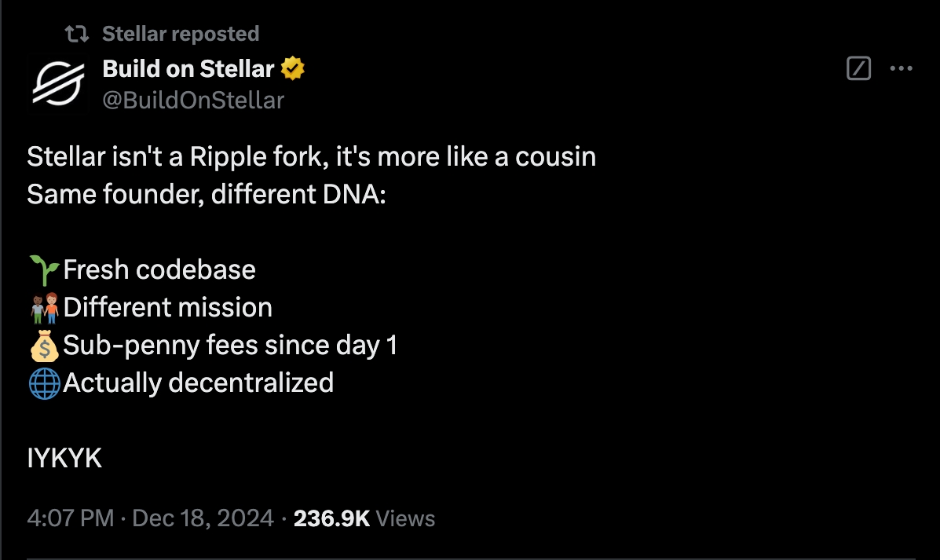Click the tweet body text
The image size is (940, 560).
tap(312, 156)
